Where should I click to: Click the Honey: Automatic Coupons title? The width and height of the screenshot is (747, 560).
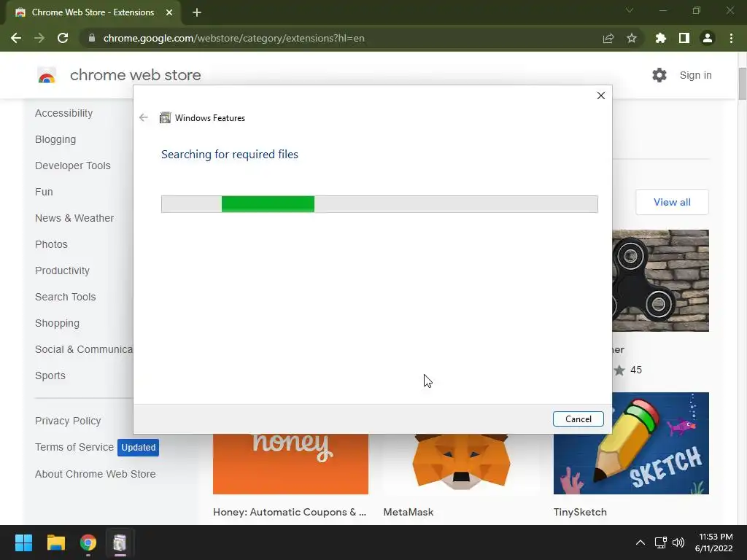click(x=290, y=512)
